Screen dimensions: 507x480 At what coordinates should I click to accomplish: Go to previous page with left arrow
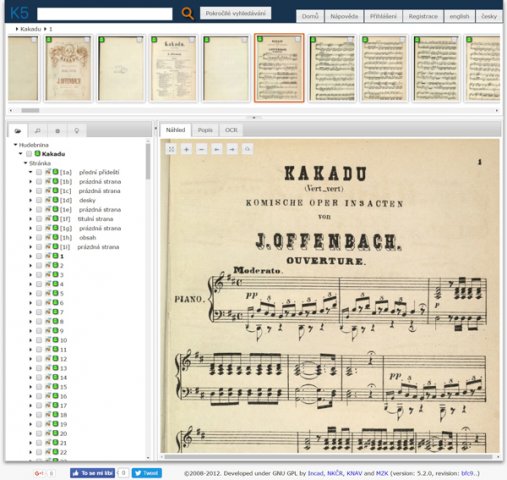tap(217, 149)
